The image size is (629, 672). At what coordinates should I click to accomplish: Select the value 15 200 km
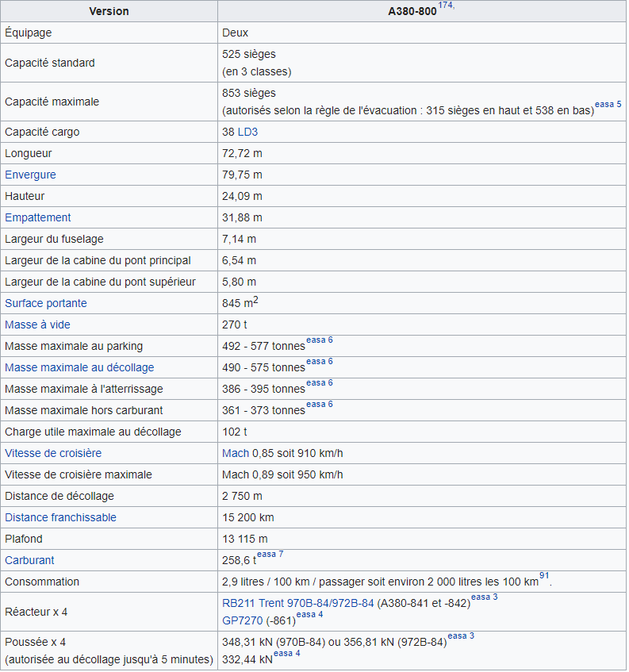click(x=248, y=518)
